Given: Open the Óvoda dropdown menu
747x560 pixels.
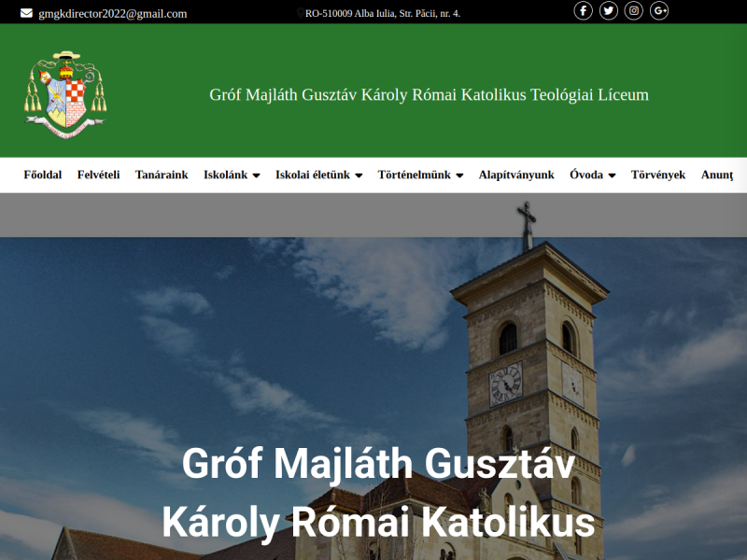Looking at the screenshot, I should pos(592,175).
